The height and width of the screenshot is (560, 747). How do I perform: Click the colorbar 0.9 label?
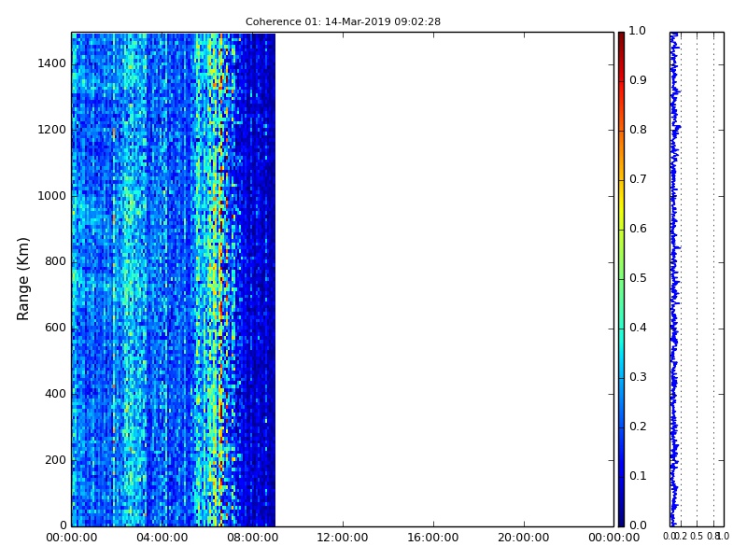click(638, 80)
